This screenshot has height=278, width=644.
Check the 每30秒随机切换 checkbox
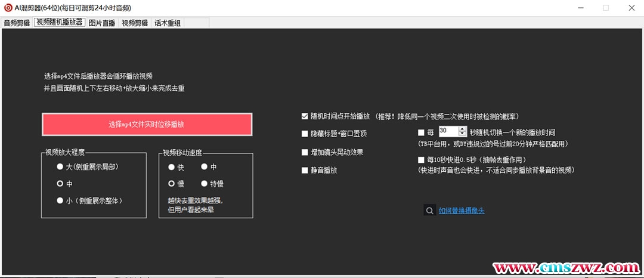pos(422,132)
